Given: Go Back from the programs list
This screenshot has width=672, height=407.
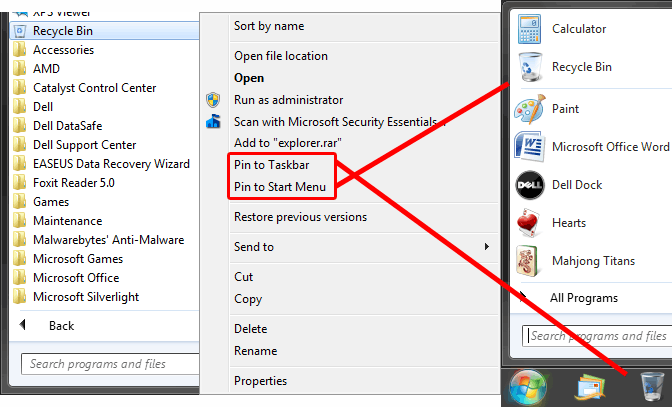Looking at the screenshot, I should [x=61, y=326].
